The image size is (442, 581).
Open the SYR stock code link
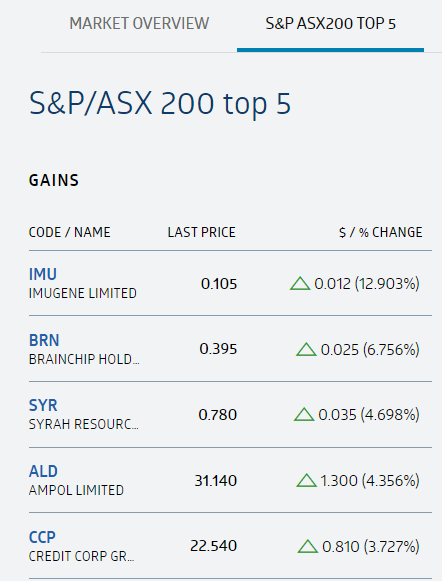43,405
